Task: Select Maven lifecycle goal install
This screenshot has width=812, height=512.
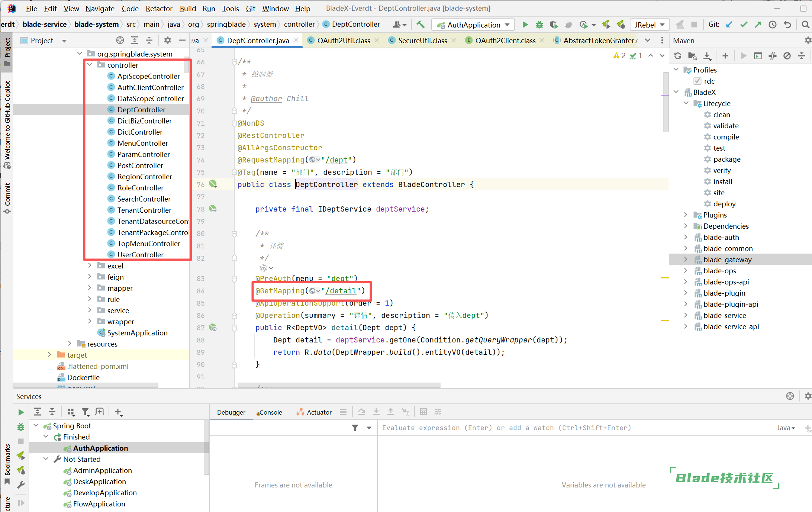Action: [x=722, y=181]
